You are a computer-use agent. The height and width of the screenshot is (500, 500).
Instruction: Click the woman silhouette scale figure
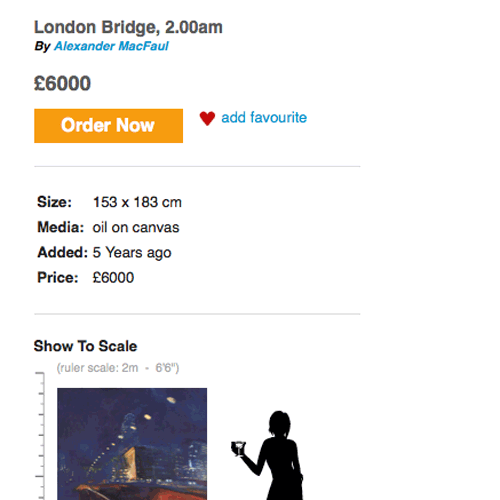[273, 455]
